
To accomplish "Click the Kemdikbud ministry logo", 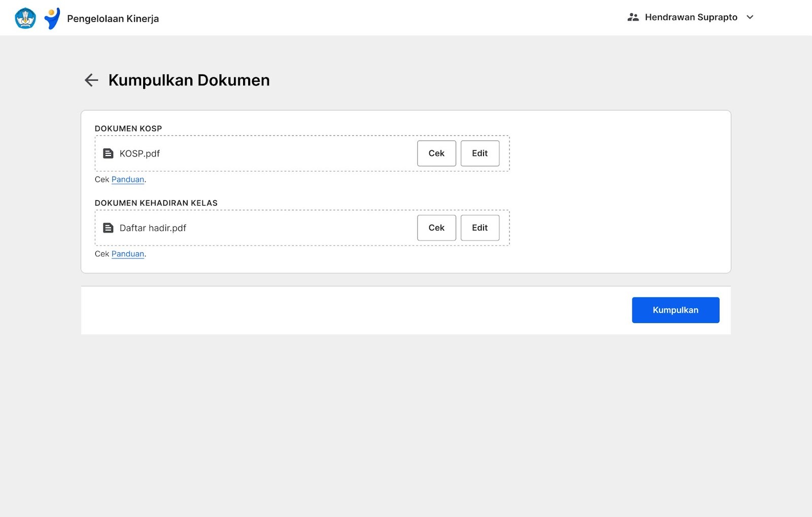I will (25, 18).
